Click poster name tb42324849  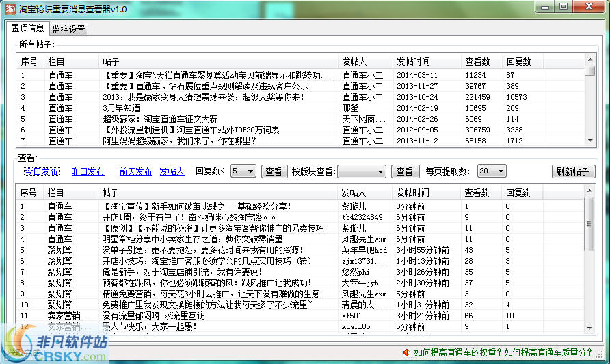pos(362,217)
